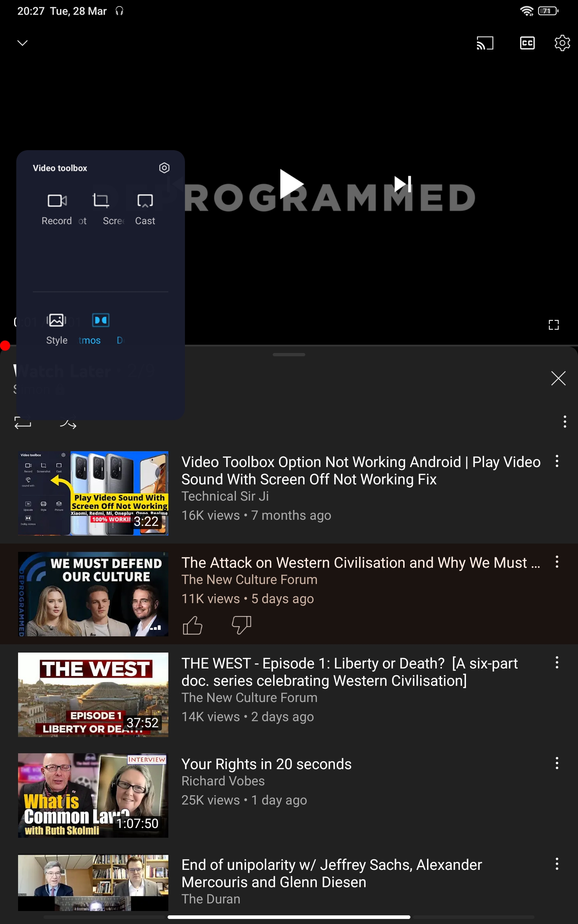The width and height of the screenshot is (578, 924).
Task: Open the Cast to device icon
Action: click(485, 43)
